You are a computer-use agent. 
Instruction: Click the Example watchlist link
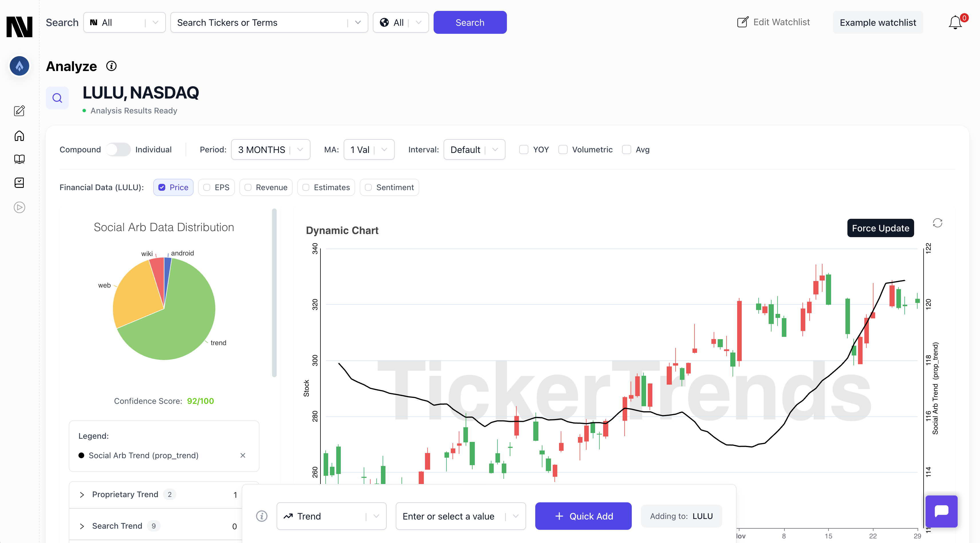click(x=878, y=22)
